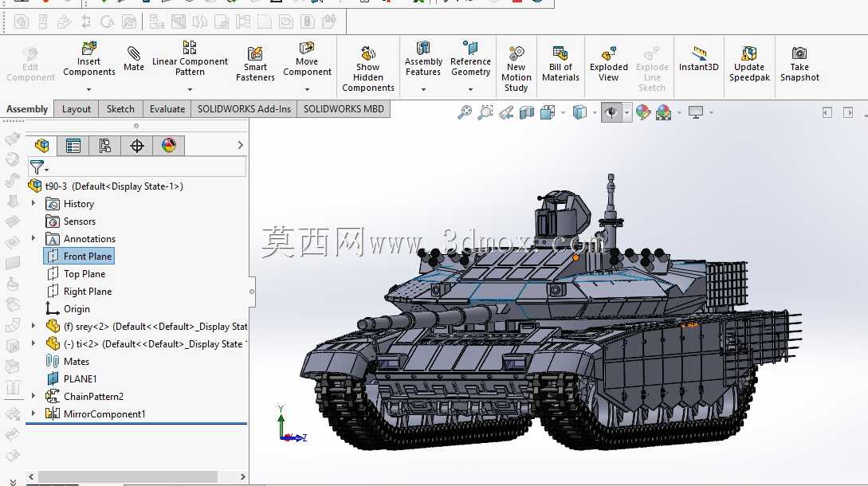Select t90-3 top-level assembly node

pos(106,186)
